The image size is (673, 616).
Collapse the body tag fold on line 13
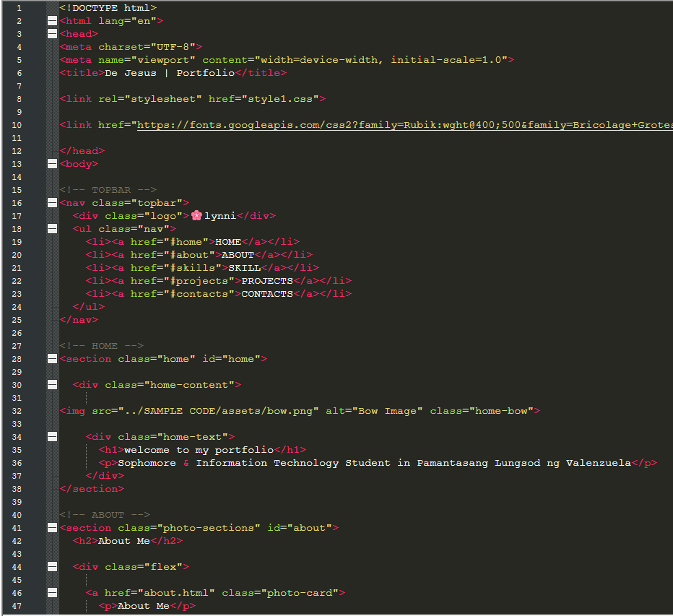point(53,164)
